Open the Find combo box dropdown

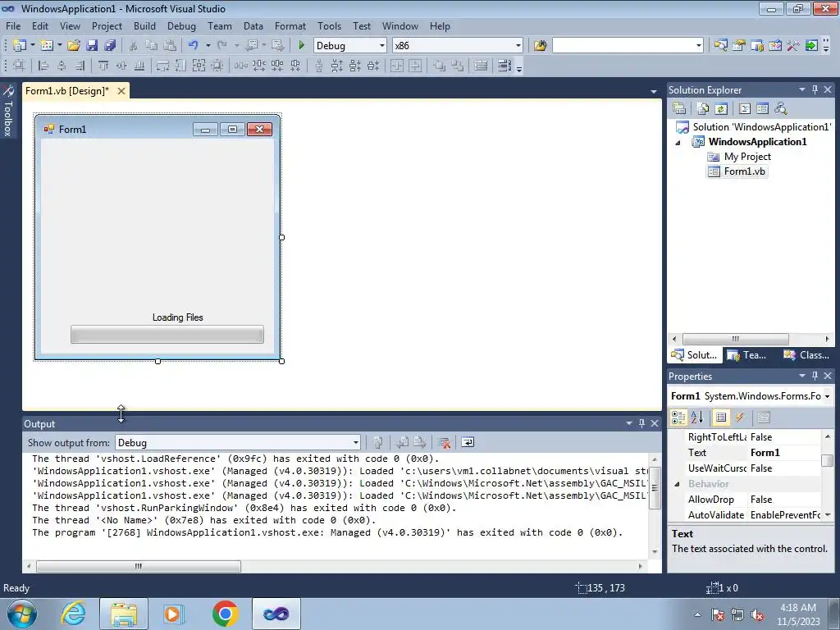(x=698, y=46)
